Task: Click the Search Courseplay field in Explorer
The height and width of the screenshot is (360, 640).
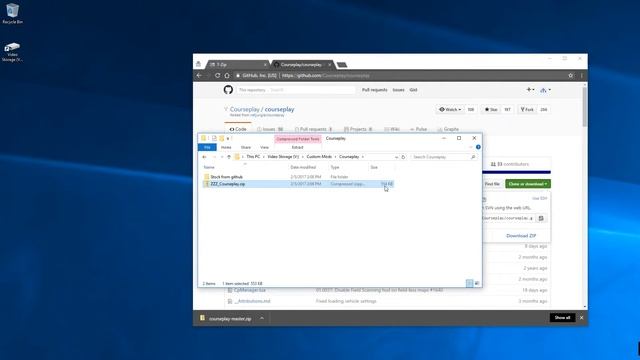Action: tap(443, 157)
